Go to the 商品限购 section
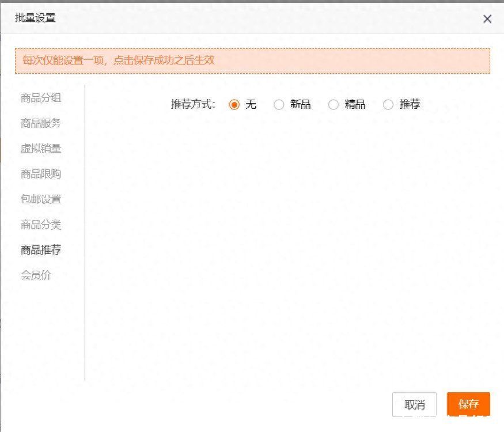The height and width of the screenshot is (432, 504). tap(41, 174)
